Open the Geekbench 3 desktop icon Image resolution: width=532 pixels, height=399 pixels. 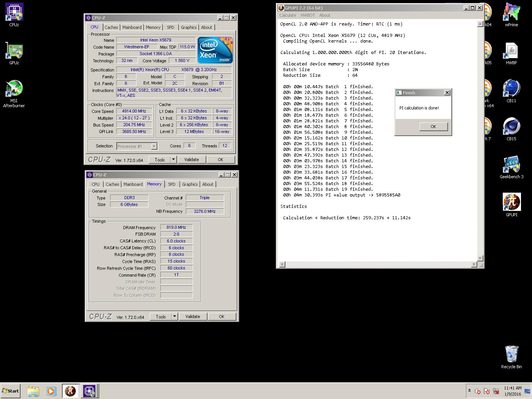coord(511,167)
